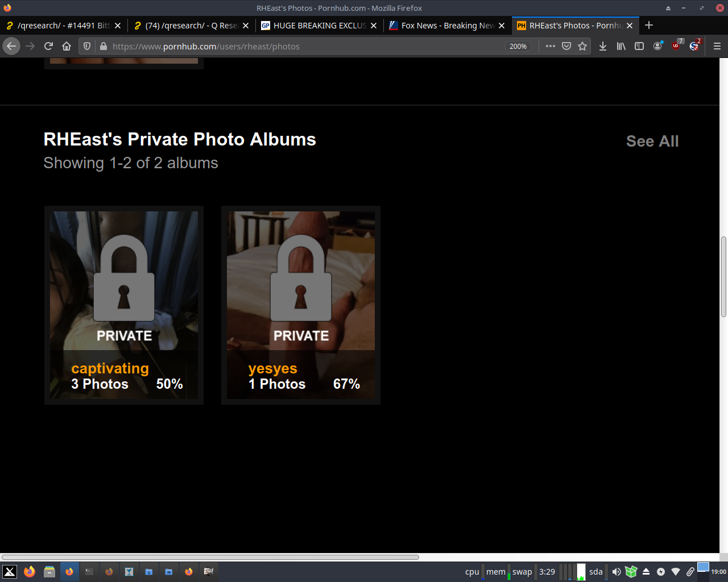Open the volume control in system tray
The width and height of the screenshot is (728, 582).
[617, 572]
